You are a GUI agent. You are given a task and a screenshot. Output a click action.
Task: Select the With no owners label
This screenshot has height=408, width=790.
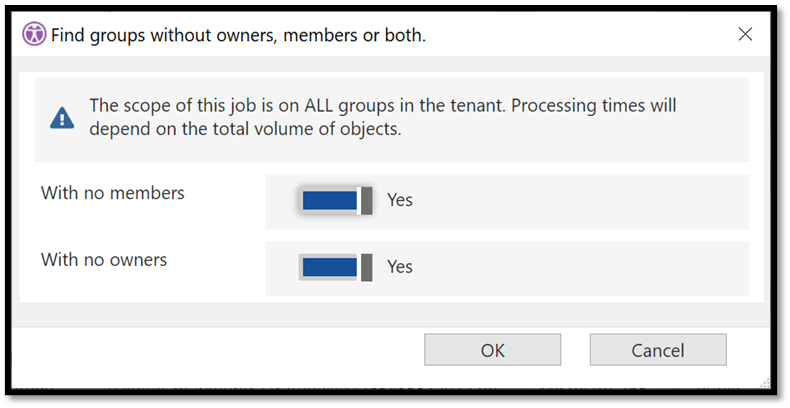click(x=104, y=259)
